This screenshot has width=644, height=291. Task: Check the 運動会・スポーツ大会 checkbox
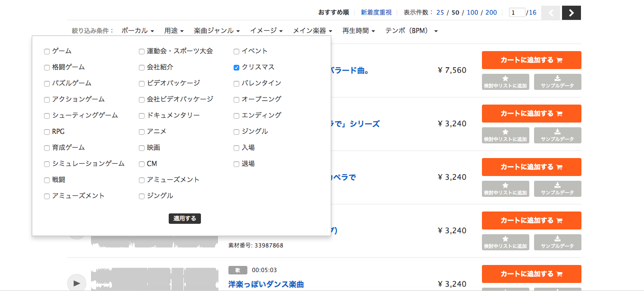(x=142, y=52)
